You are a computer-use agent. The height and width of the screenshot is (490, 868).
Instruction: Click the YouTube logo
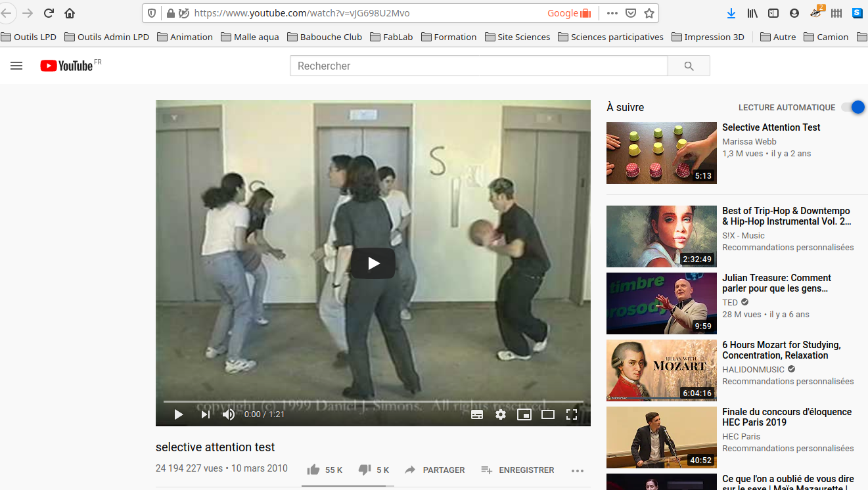(x=66, y=66)
